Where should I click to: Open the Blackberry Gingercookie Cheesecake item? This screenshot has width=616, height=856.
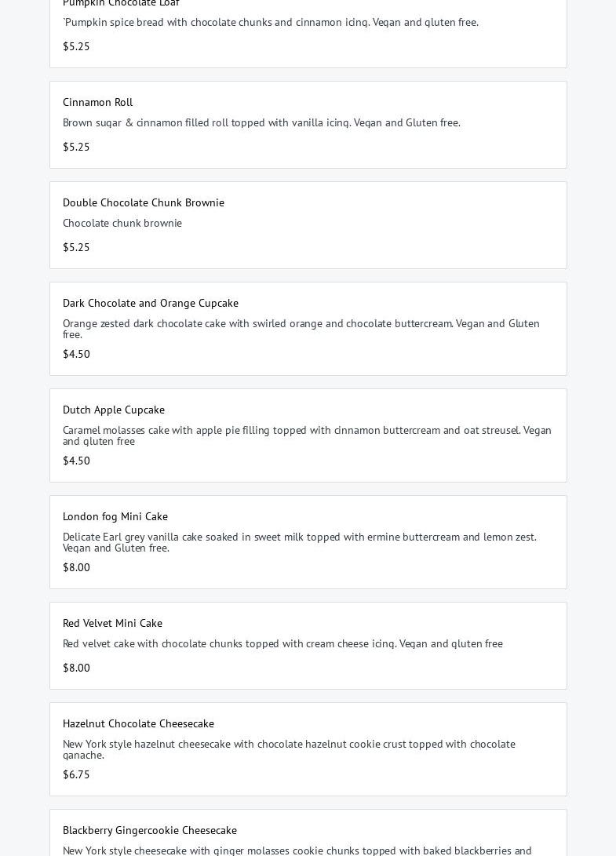pos(150,830)
